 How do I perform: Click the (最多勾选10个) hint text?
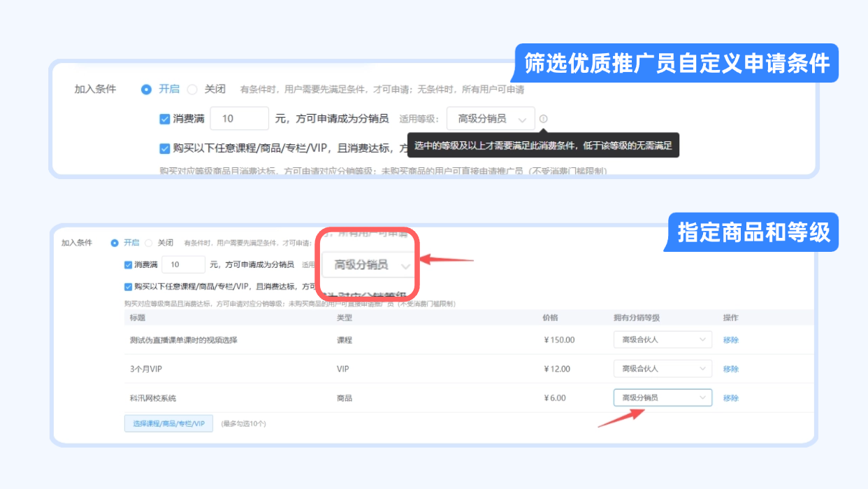click(243, 423)
